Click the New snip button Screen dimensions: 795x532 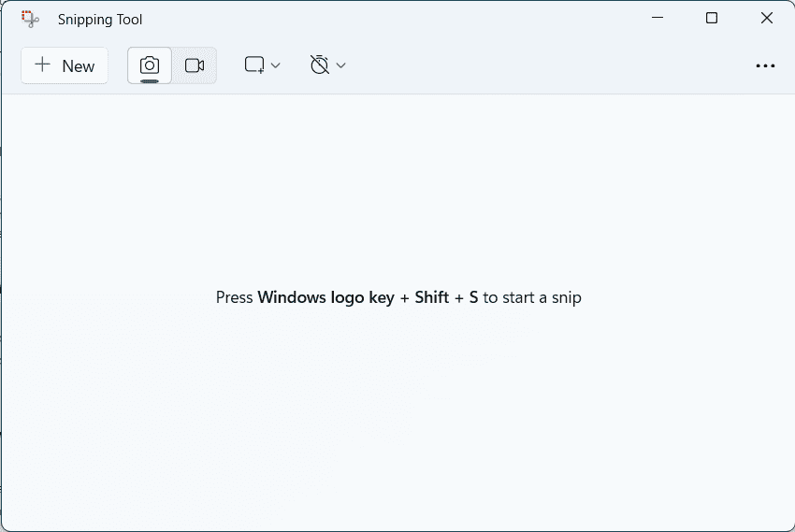[x=65, y=65]
